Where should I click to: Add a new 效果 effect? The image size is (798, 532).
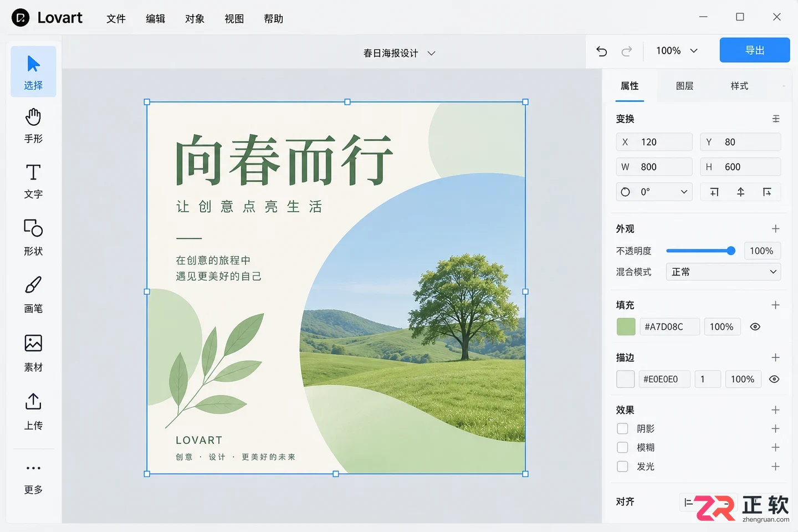pos(776,410)
